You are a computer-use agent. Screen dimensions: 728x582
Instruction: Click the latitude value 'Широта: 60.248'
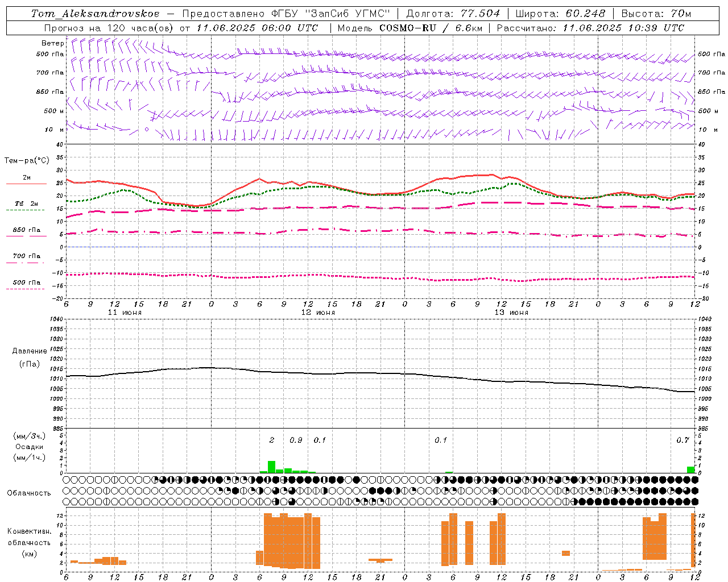click(x=561, y=14)
